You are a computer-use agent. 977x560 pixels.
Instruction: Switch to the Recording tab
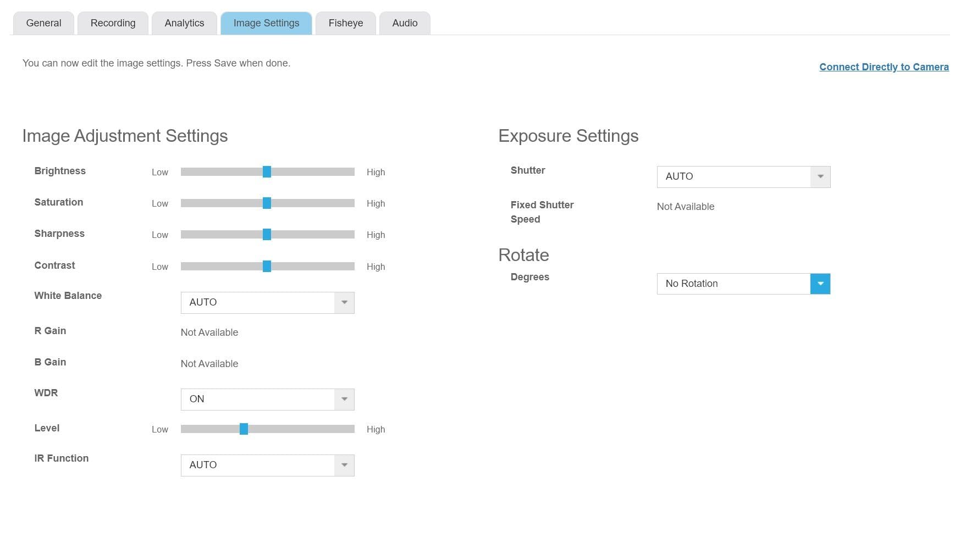tap(113, 23)
